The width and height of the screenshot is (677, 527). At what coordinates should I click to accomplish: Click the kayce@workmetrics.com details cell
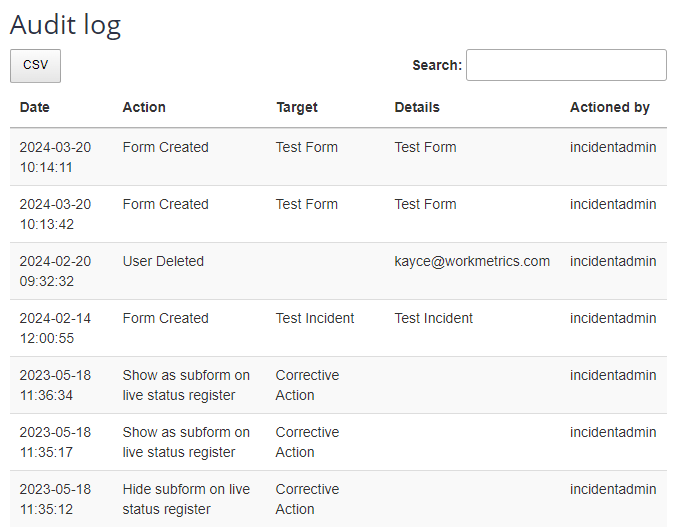tap(472, 261)
